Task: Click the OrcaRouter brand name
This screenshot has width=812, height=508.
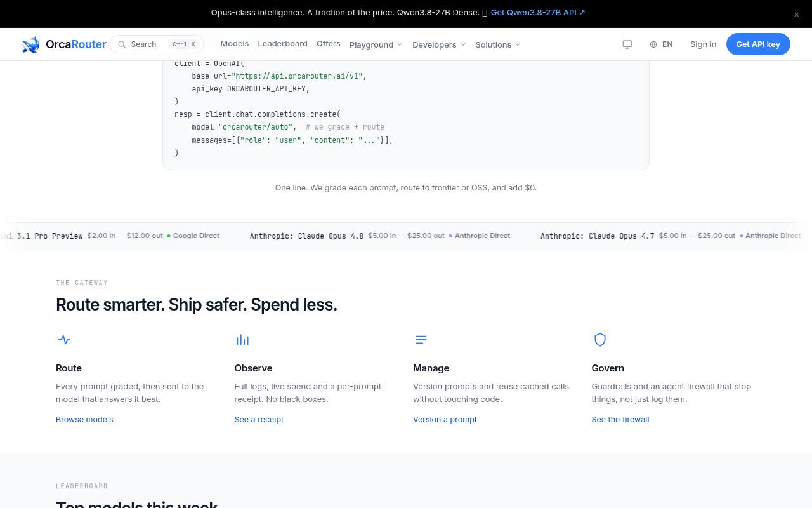Action: tap(76, 44)
